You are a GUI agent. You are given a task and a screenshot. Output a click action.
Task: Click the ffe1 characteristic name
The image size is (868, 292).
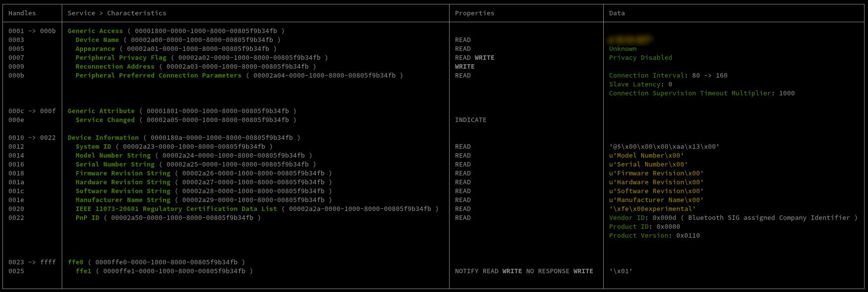point(83,271)
